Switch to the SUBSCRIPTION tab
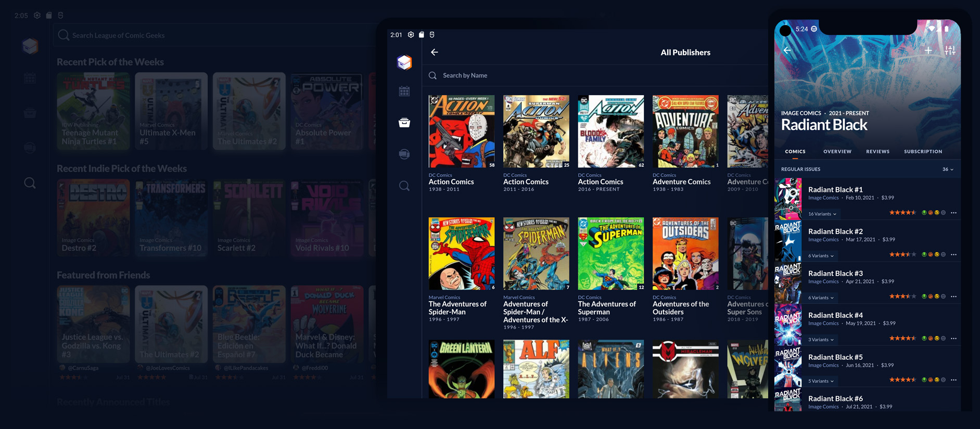Viewport: 980px width, 429px height. click(923, 151)
